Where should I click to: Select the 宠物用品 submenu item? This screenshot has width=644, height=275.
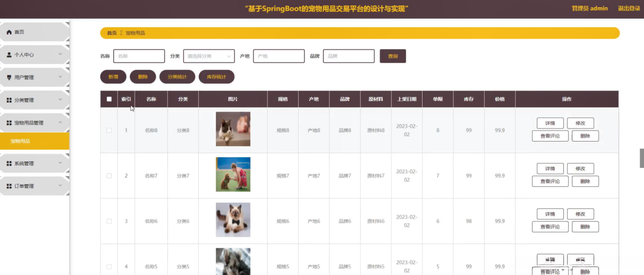tap(35, 141)
